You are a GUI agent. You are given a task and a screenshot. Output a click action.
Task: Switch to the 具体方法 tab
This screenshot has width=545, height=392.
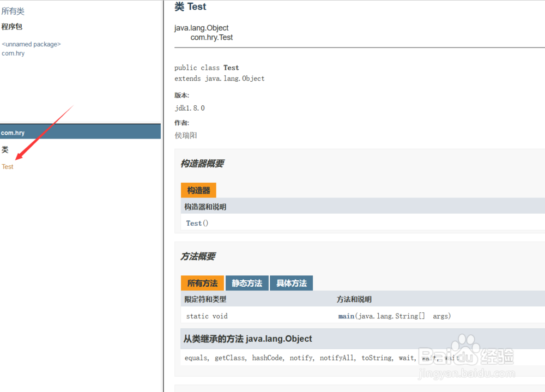point(291,283)
